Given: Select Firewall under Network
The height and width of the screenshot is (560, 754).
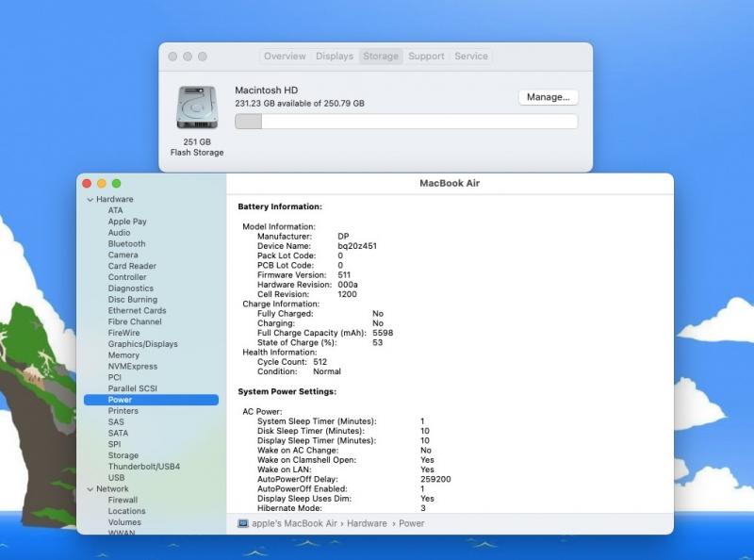Looking at the screenshot, I should tap(123, 500).
